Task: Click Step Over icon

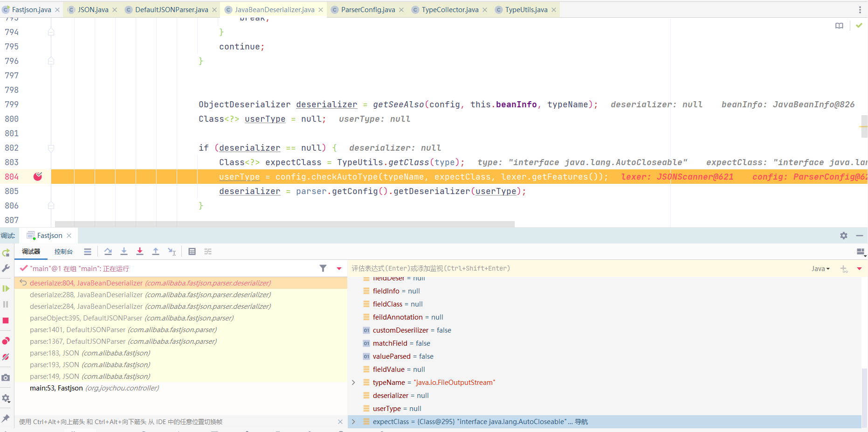Action: (108, 251)
